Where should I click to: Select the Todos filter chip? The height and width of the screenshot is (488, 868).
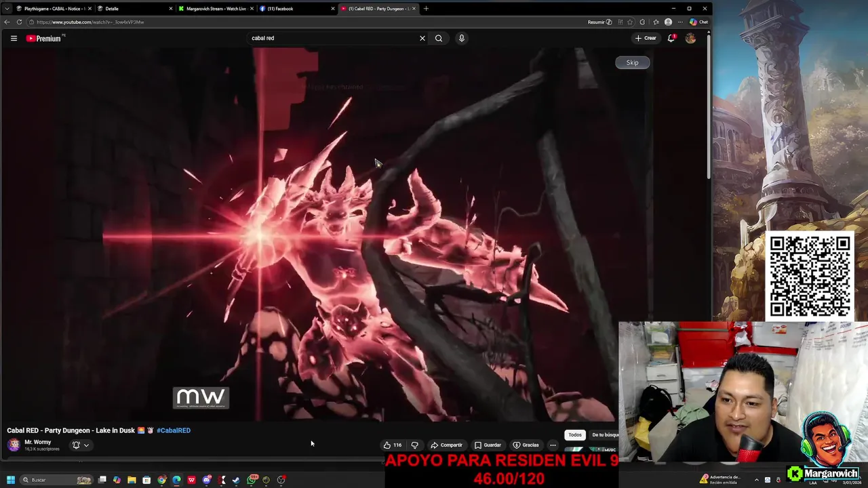(575, 434)
